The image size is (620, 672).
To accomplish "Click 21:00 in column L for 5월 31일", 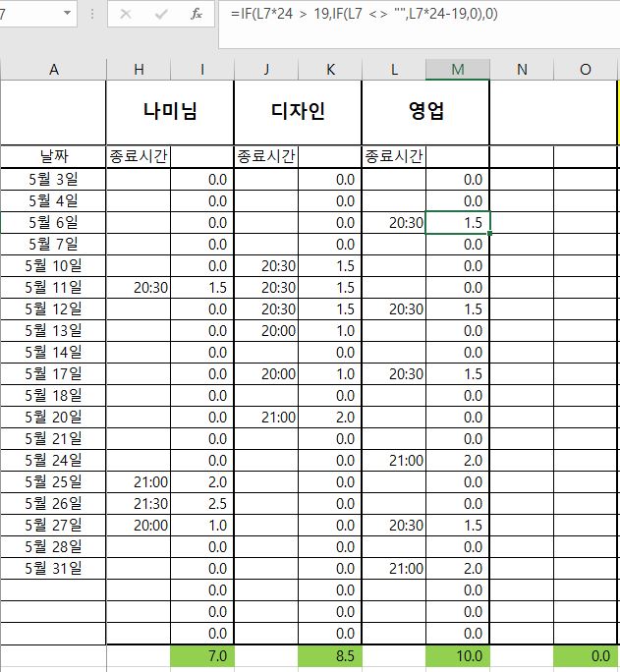I will click(394, 568).
